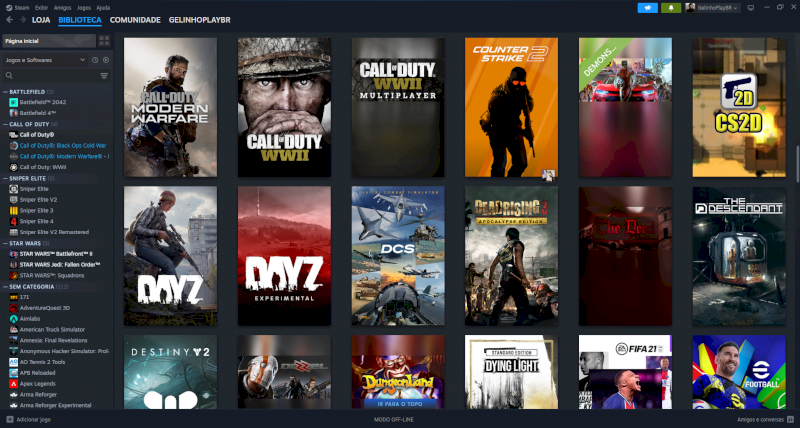Viewport: 800px width, 428px height.
Task: Collapse the CALL OF DUTY category
Action: (6, 124)
